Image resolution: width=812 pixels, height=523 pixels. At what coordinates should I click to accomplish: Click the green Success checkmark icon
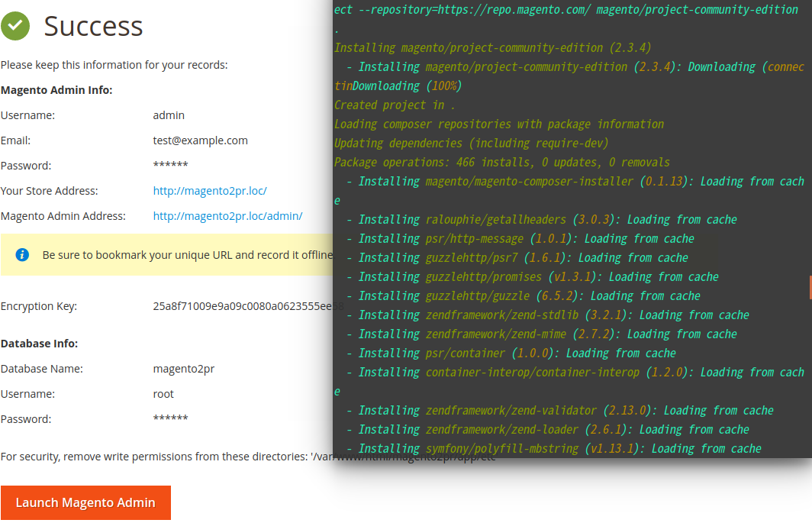click(15, 26)
